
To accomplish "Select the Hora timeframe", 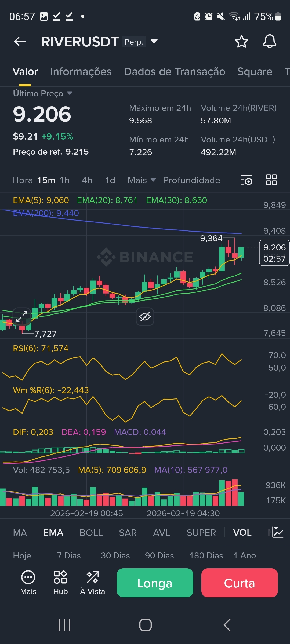I will tap(23, 180).
